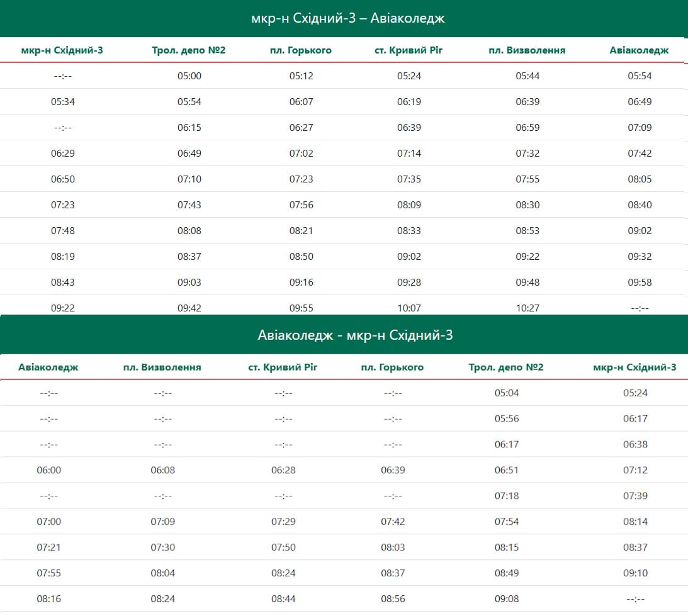Click the 05:00 departure at Трол. депо №2
Image resolution: width=688 pixels, height=616 pixels.
tap(189, 76)
